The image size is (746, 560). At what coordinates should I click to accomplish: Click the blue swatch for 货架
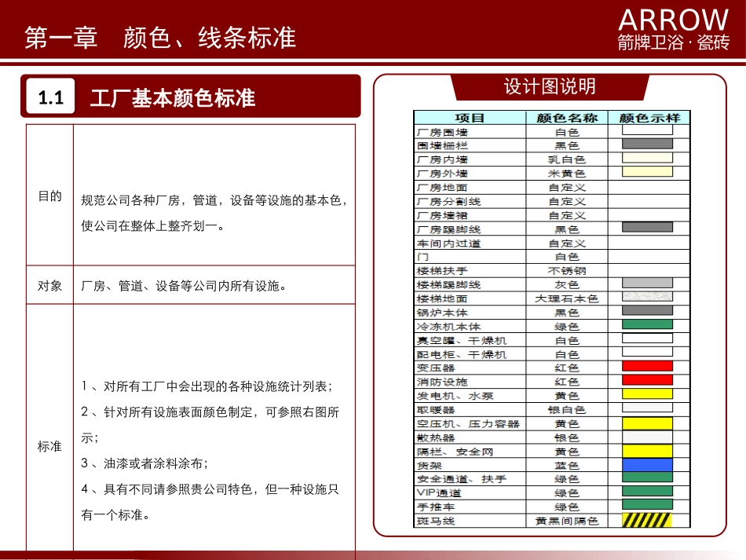[647, 465]
